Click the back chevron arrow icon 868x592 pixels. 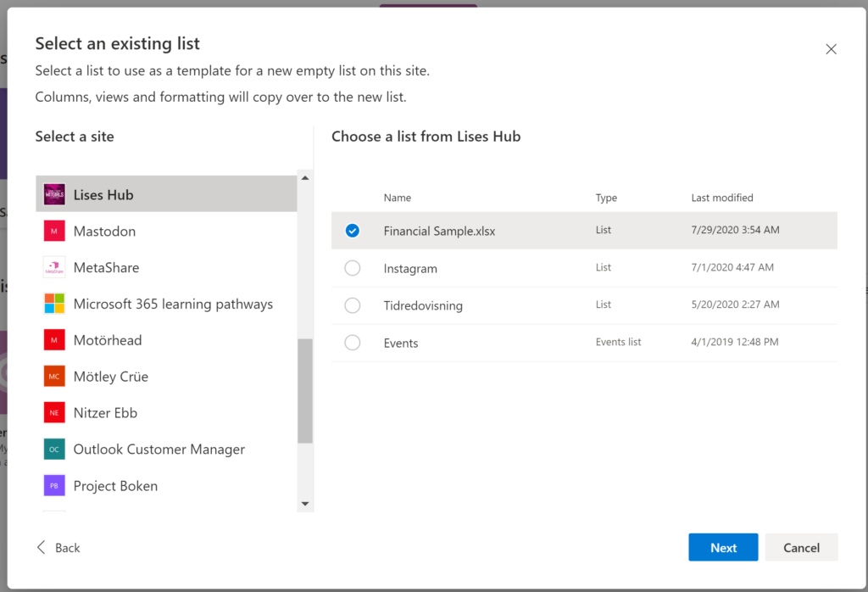(41, 547)
